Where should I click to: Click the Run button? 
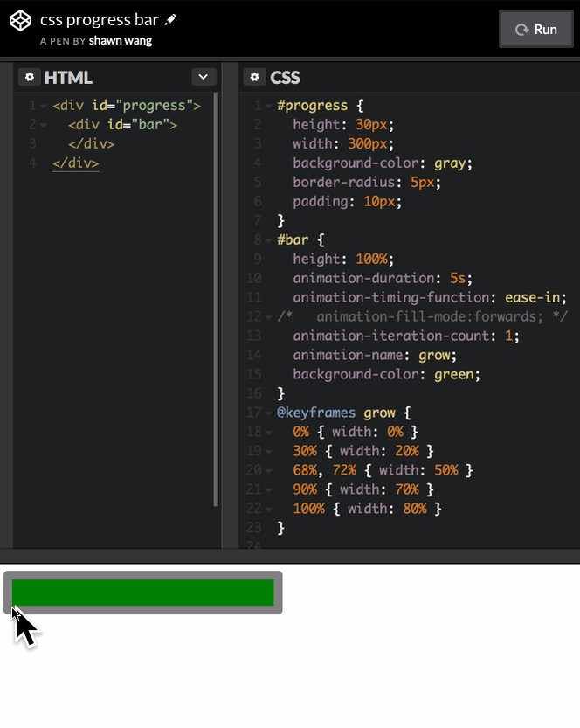pyautogui.click(x=536, y=29)
